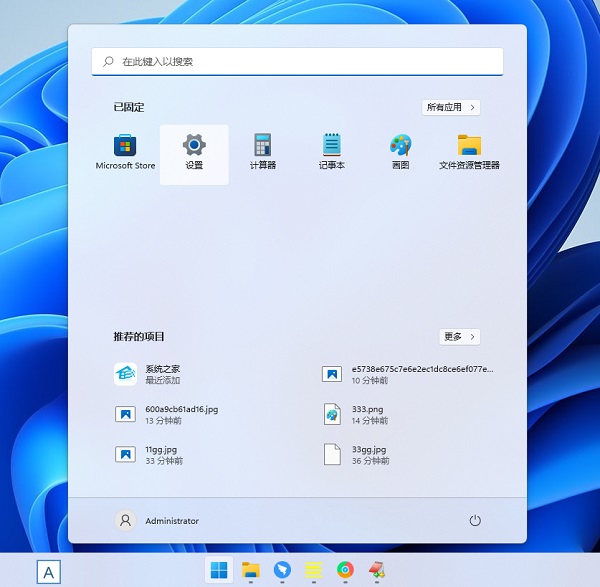Screen dimensions: 600x587
Task: Open the 记事本 notepad app
Action: tap(332, 152)
